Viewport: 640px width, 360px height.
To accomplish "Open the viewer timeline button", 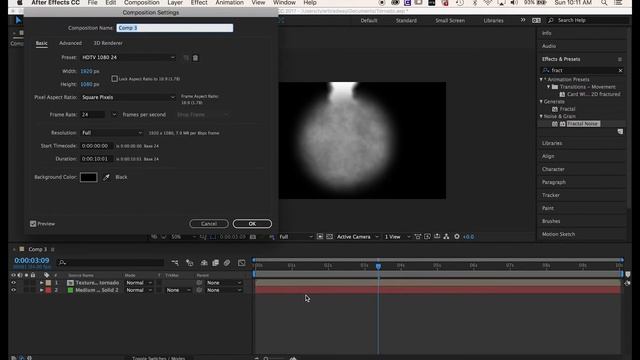I will pos(437,237).
